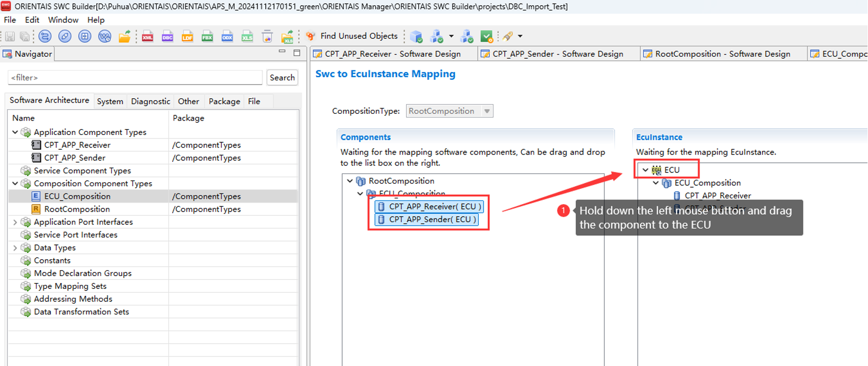The width and height of the screenshot is (868, 366).
Task: Expand the Data Types tree node
Action: click(15, 248)
